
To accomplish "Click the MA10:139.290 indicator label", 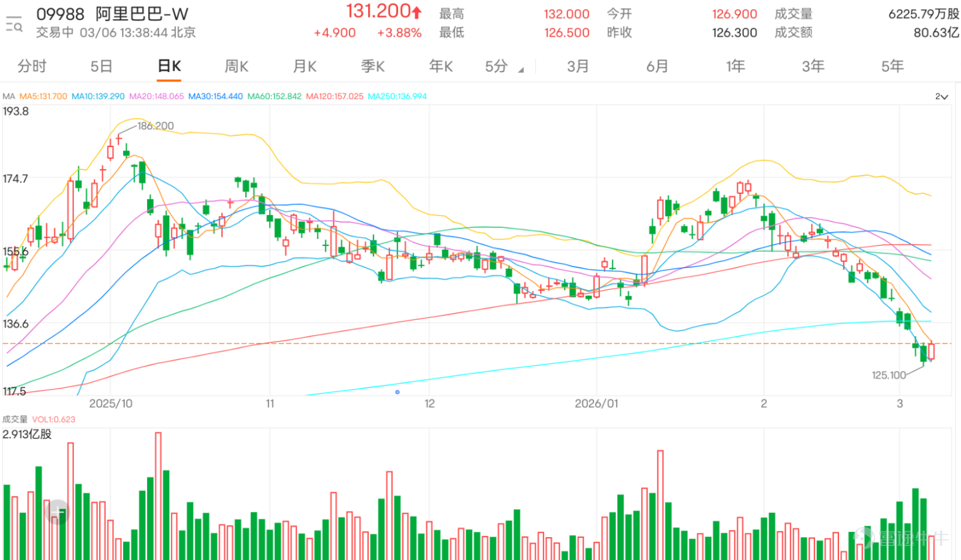I will pyautogui.click(x=98, y=96).
